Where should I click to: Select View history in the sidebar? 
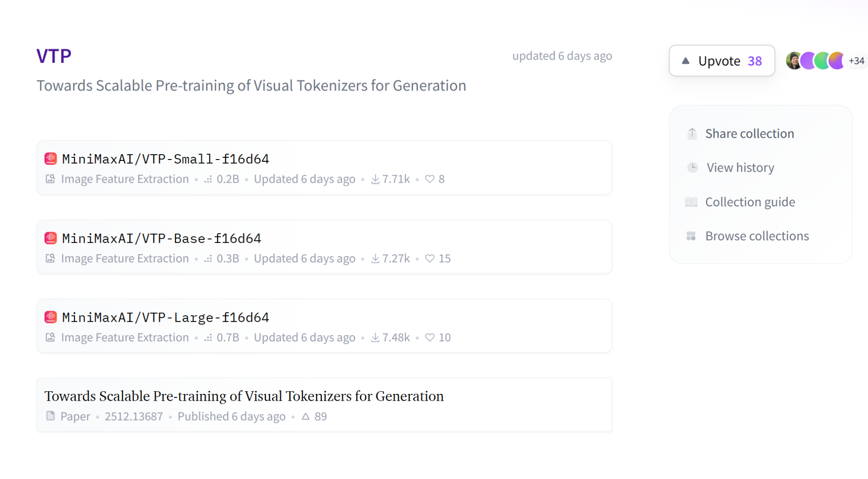(740, 168)
